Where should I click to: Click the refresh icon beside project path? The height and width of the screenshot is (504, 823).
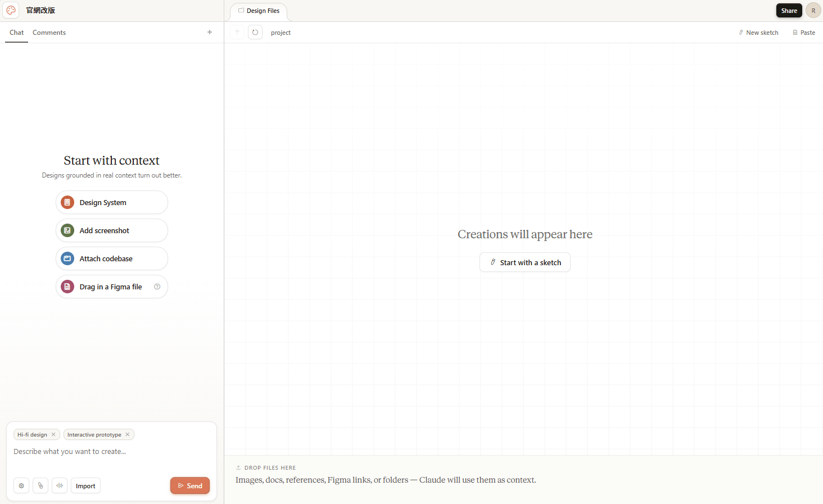[x=255, y=33]
